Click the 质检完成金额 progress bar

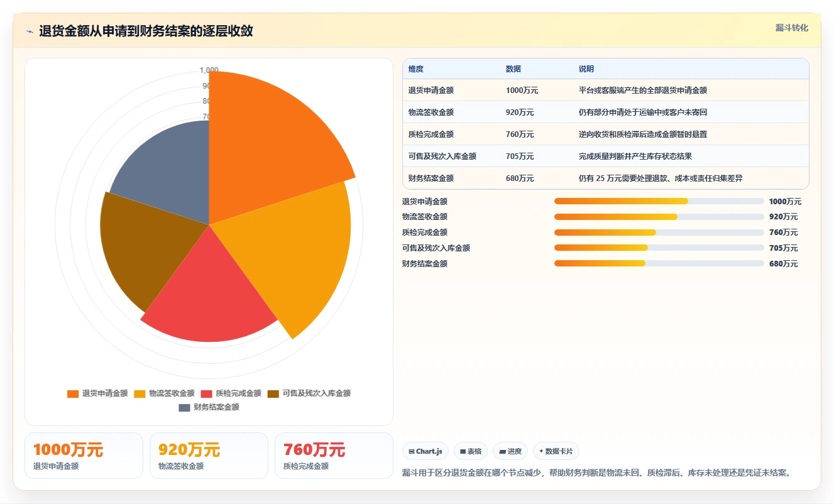click(x=659, y=233)
